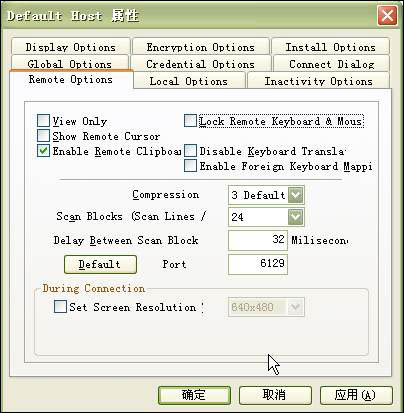Open the disabled 640x480 resolution dropdown

tap(295, 307)
